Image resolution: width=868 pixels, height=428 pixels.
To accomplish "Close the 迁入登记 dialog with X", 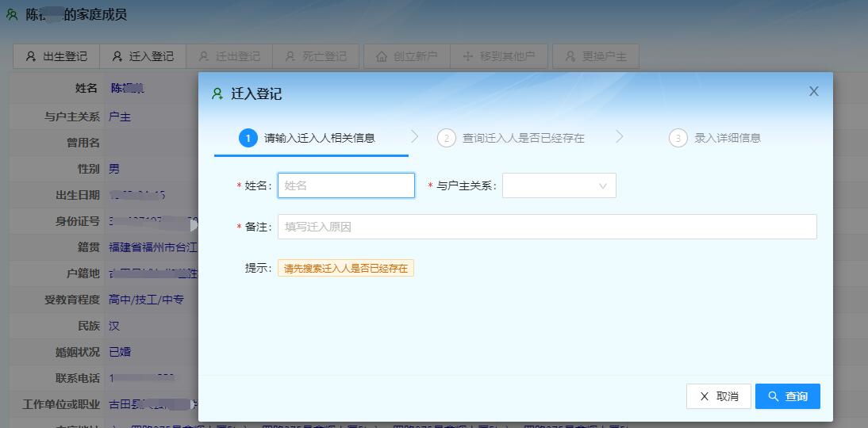I will (813, 91).
